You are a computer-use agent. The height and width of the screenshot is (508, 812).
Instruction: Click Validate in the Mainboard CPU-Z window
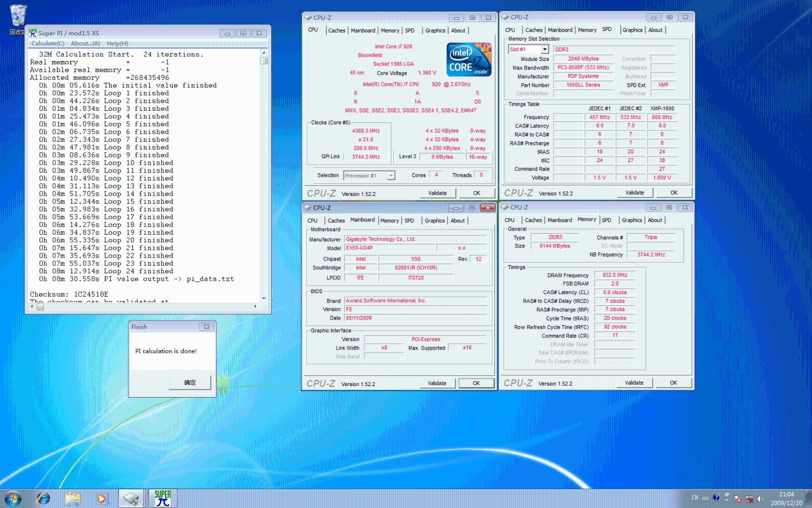click(x=437, y=383)
